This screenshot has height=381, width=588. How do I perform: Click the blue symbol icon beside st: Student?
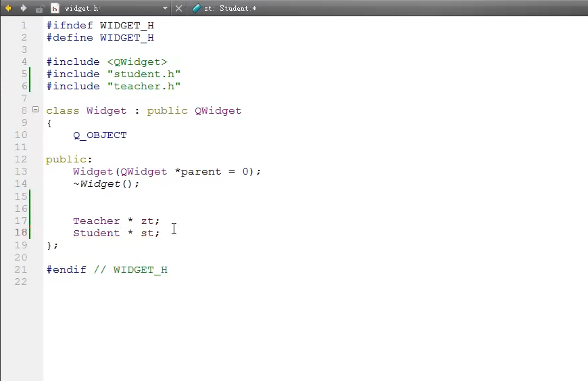pos(197,8)
